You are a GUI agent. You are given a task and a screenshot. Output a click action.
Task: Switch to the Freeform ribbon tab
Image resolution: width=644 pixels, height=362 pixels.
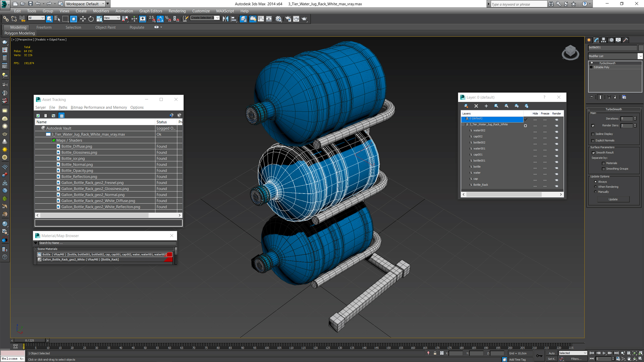click(44, 27)
